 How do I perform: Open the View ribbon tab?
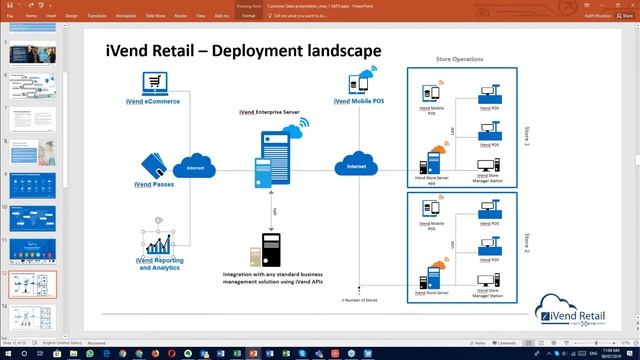pos(201,16)
